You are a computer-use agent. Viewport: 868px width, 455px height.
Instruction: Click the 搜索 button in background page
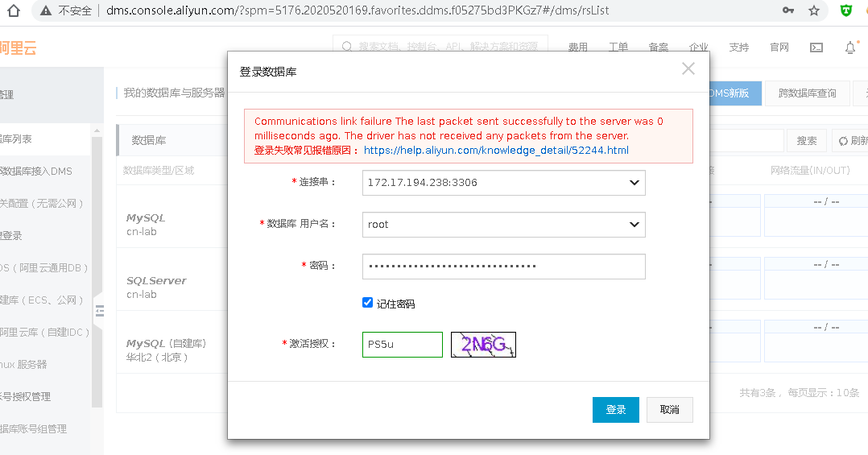tap(807, 141)
